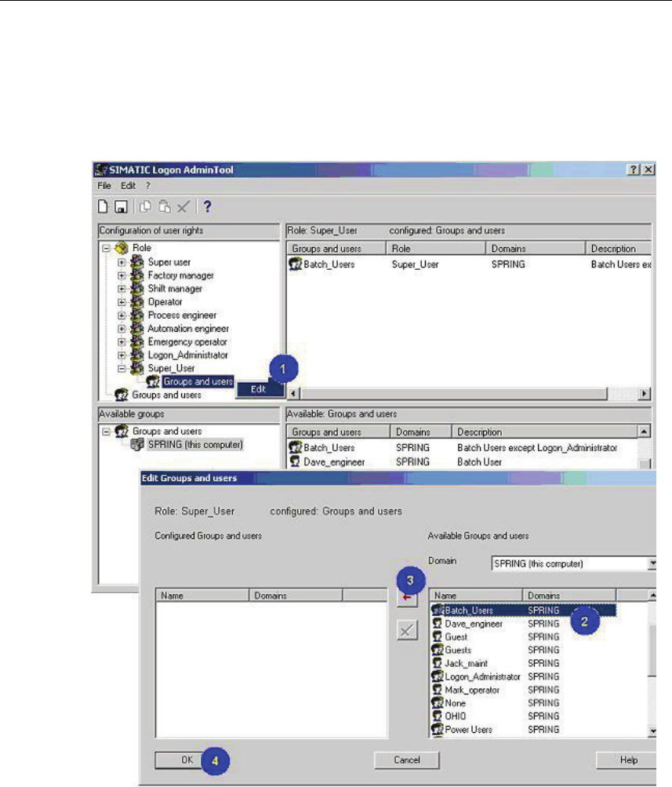The height and width of the screenshot is (787, 672).
Task: Collapse Groups and users in Available groups
Action: click(x=107, y=431)
